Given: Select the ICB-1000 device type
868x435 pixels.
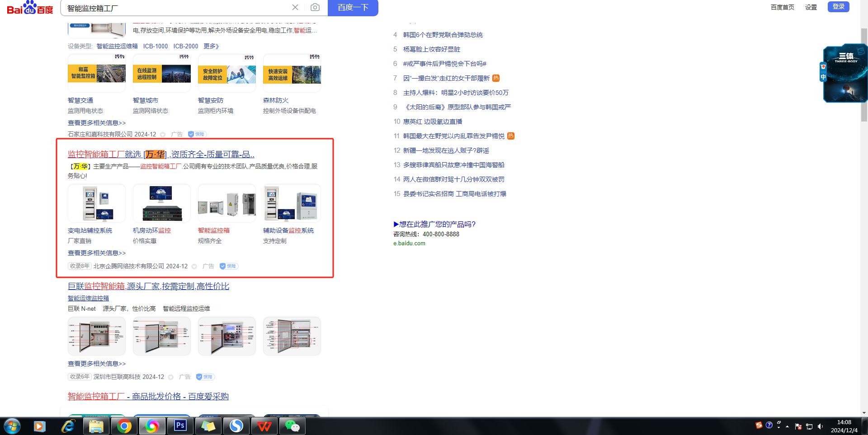Looking at the screenshot, I should pyautogui.click(x=156, y=46).
